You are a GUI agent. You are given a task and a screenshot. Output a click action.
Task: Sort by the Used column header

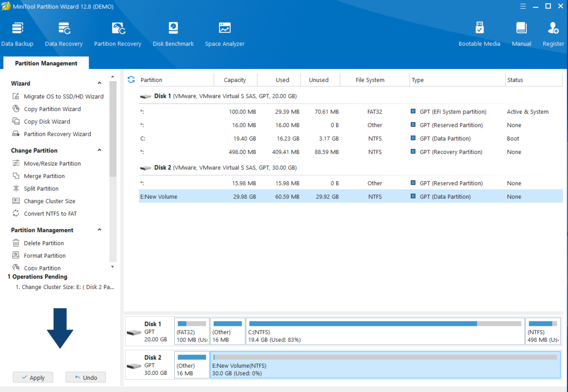(x=279, y=80)
